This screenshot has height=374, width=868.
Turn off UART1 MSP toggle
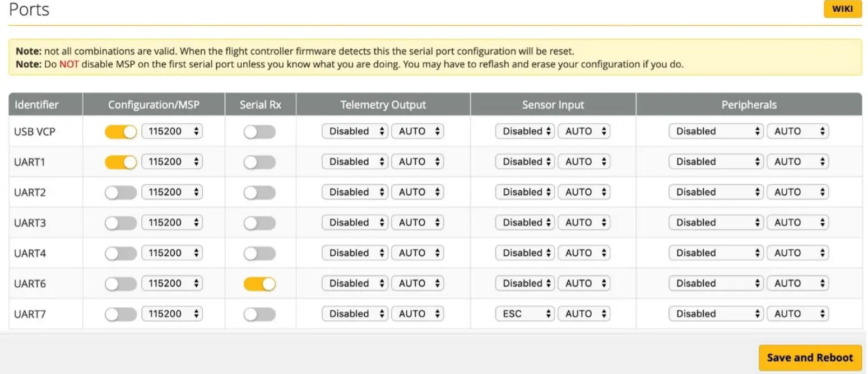pos(121,162)
